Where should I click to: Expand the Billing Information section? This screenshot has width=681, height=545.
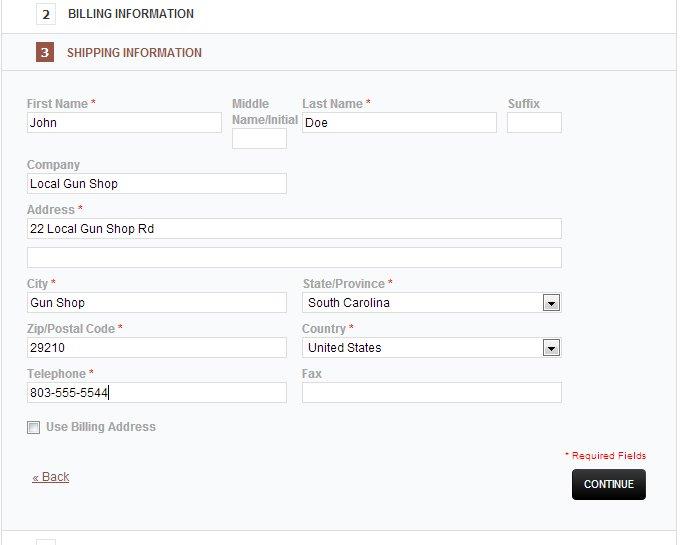131,14
